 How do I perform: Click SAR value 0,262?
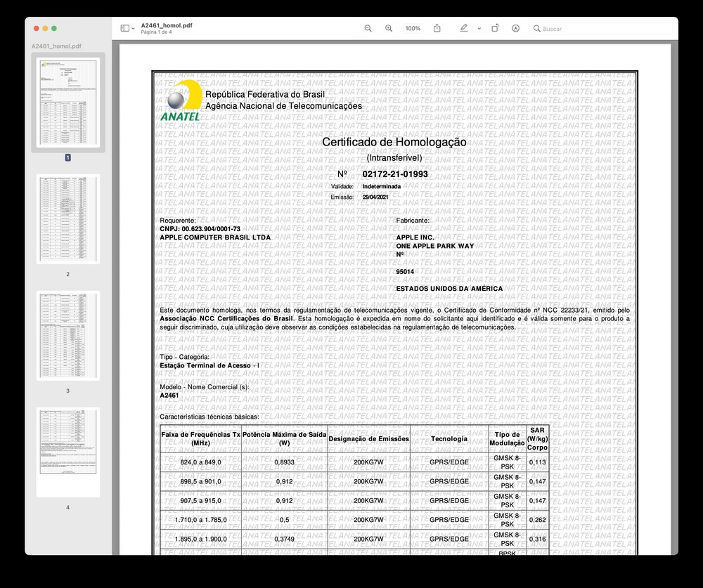[537, 520]
